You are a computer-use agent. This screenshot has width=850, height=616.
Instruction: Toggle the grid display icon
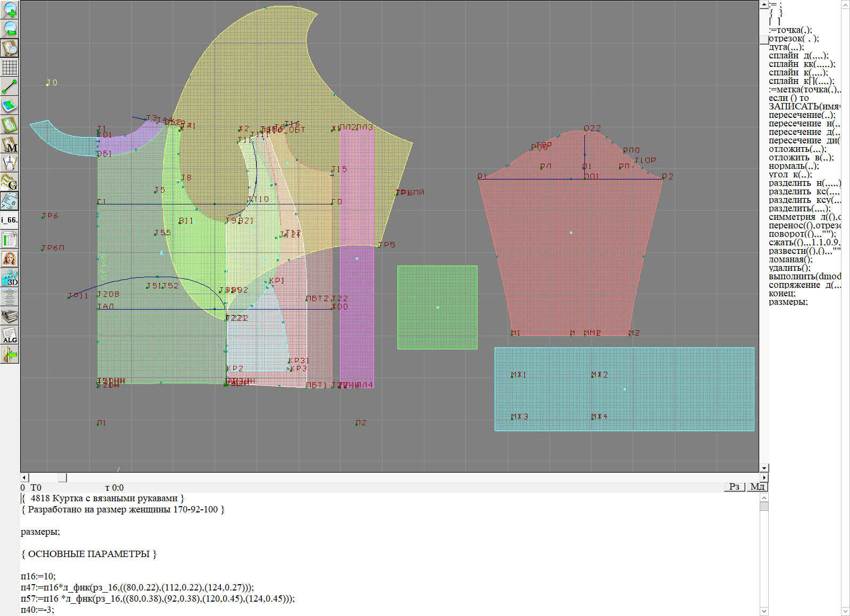point(10,67)
